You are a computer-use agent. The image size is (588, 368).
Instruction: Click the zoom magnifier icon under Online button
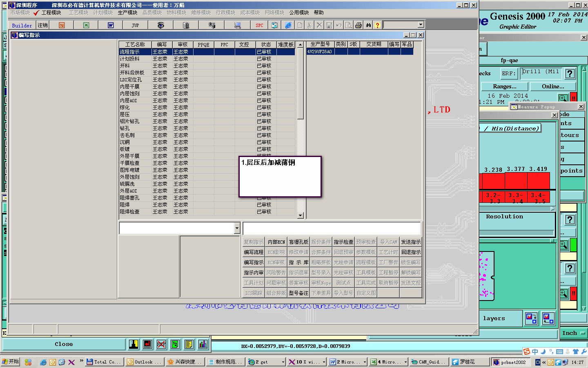563,98
